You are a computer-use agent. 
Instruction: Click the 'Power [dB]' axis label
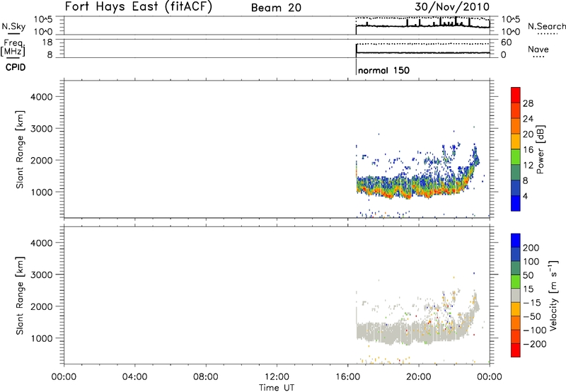click(x=540, y=149)
